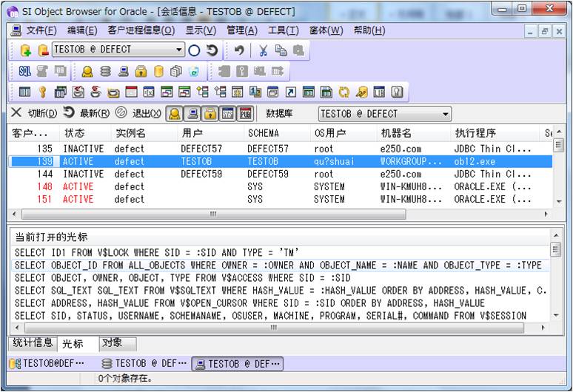The image size is (573, 392).
Task: Click the undo arrow icon
Action: 239,50
